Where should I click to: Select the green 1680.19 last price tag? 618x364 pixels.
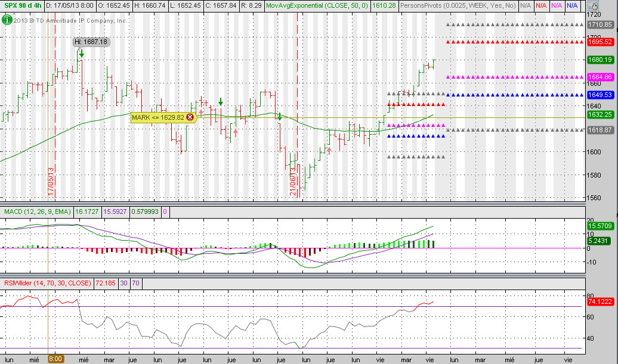[600, 60]
